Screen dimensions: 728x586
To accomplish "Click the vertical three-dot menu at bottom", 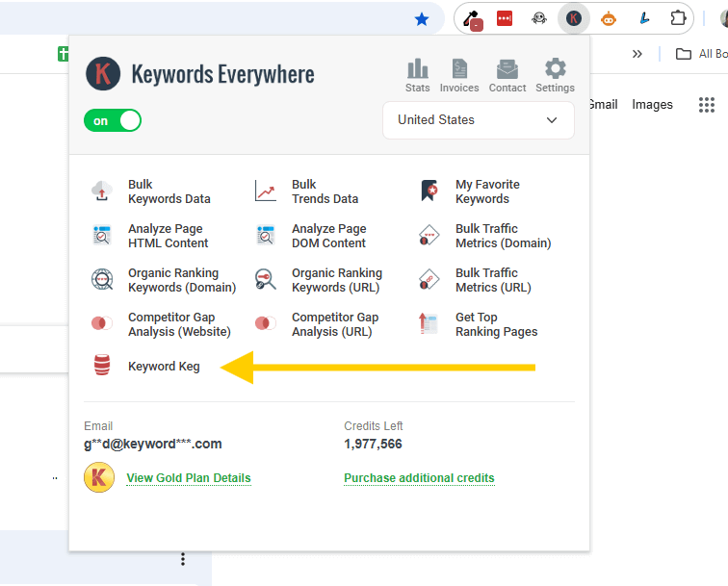I will pos(183,559).
